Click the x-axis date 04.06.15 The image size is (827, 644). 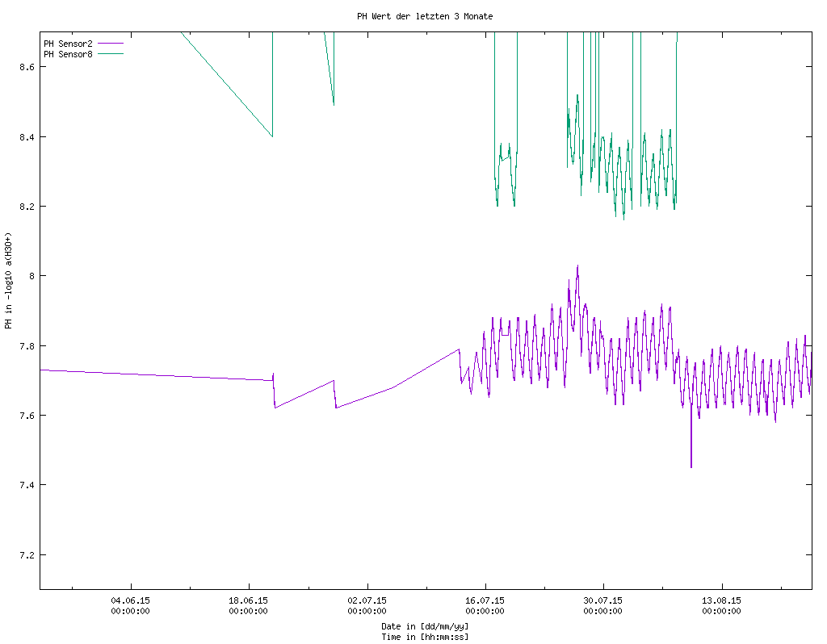(130, 600)
